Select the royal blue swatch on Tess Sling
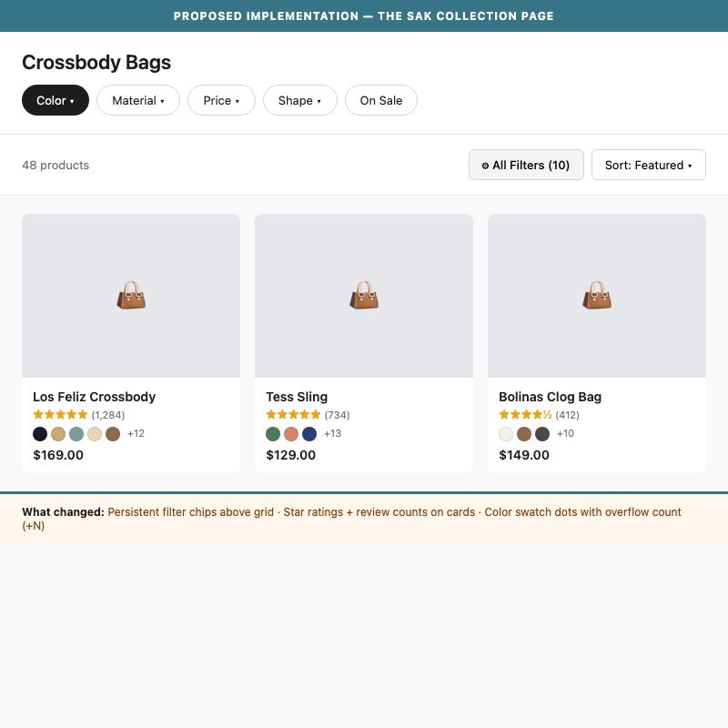The image size is (728, 728). 309,434
